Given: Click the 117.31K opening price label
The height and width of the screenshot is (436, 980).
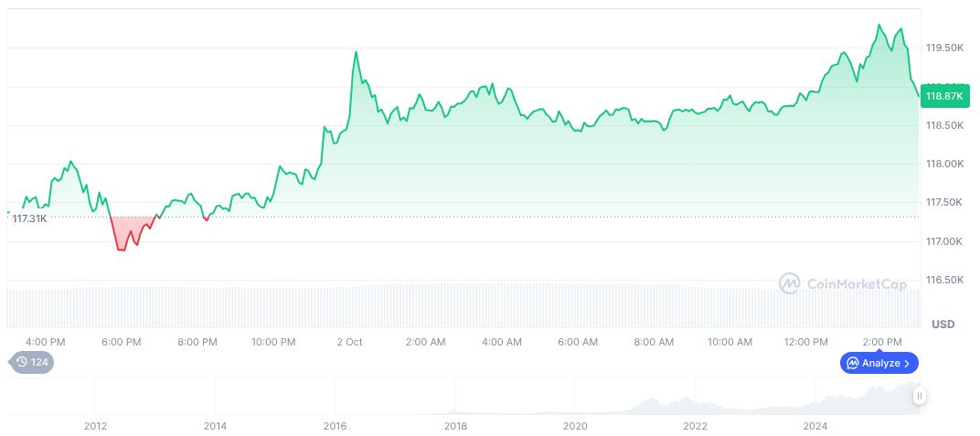Looking at the screenshot, I should [29, 218].
